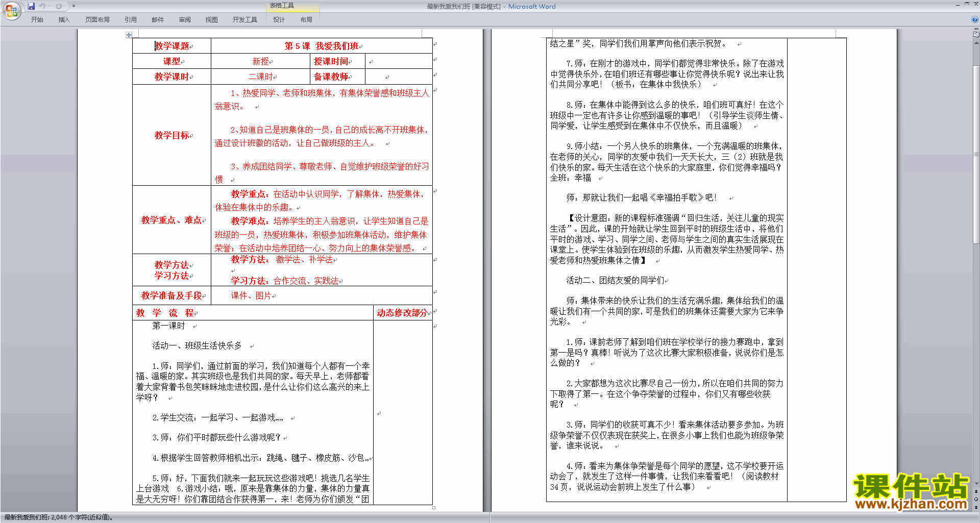Image resolution: width=980 pixels, height=523 pixels.
Task: Open the 引用 ribbon tab
Action: (130, 20)
